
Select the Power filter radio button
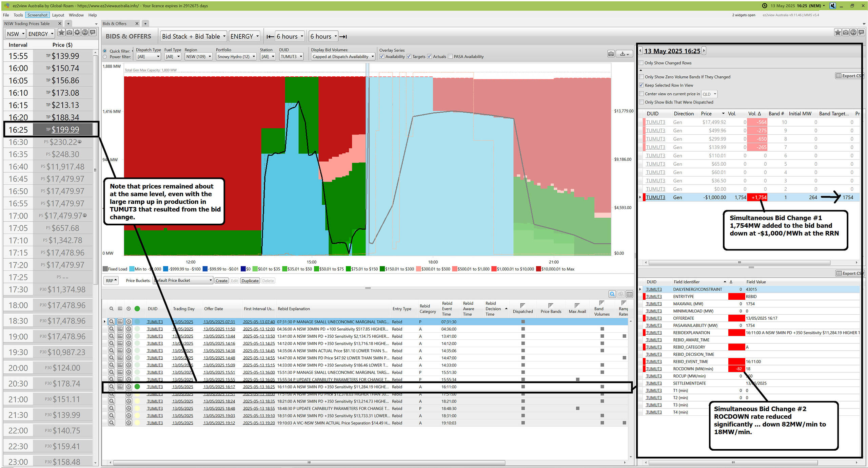(x=105, y=57)
